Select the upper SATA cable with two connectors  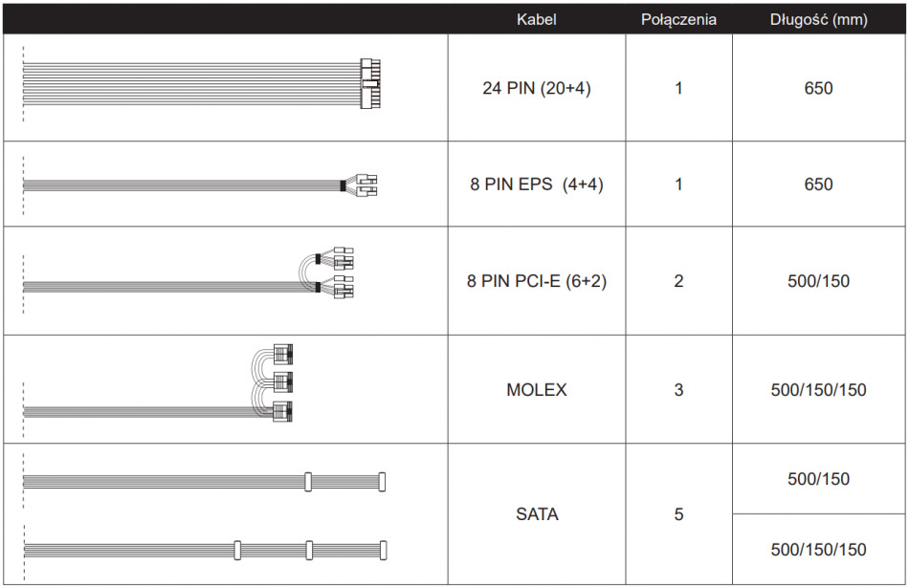(203, 482)
